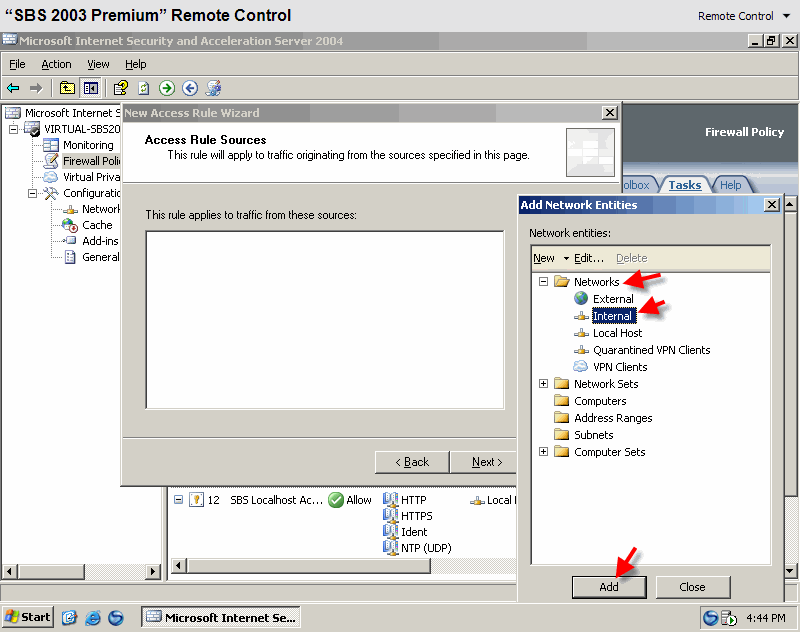Click the Back arrow in the toolbar
The width and height of the screenshot is (800, 632).
(x=13, y=88)
